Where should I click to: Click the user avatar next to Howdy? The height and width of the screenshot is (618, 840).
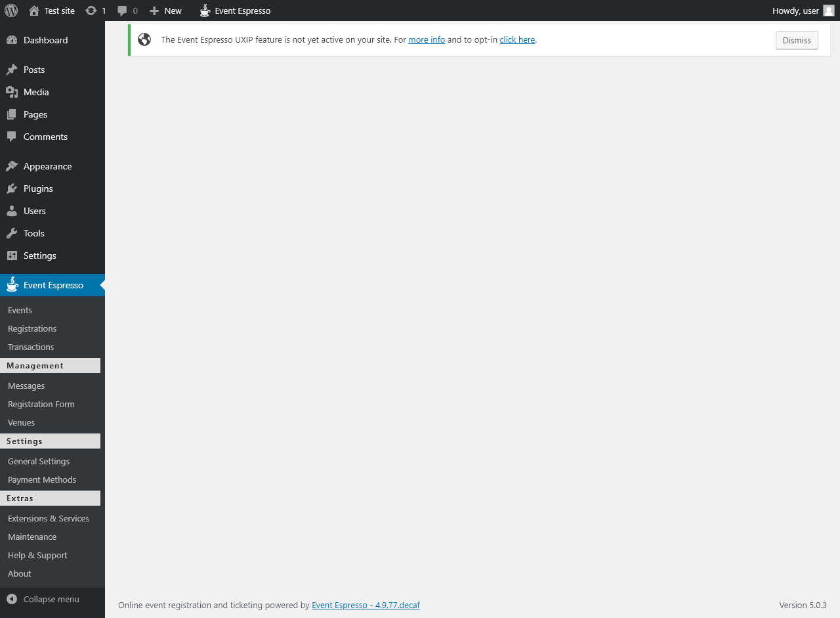829,11
